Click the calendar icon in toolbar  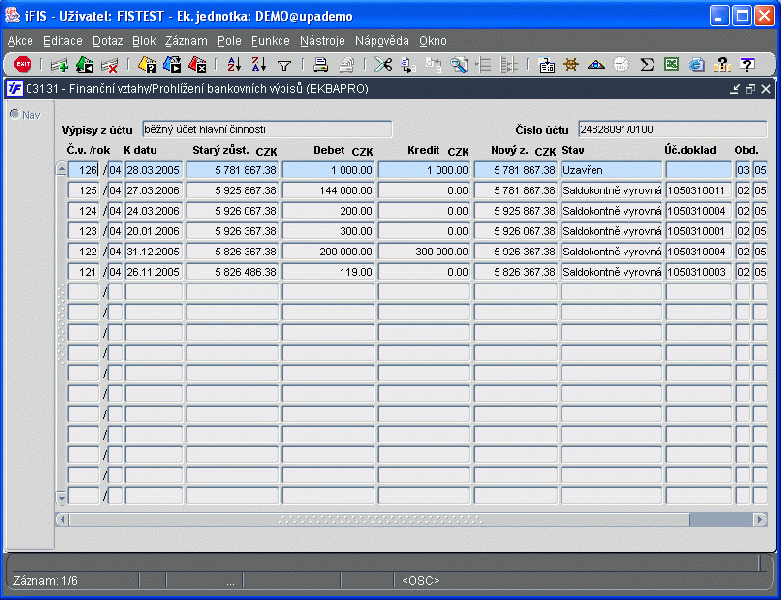coord(546,65)
